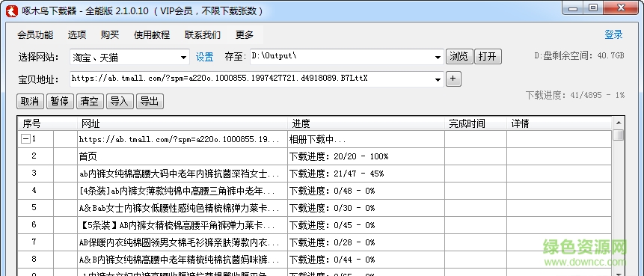644x276 pixels.
Task: Click the 完成时间 column header
Action: pyautogui.click(x=476, y=123)
